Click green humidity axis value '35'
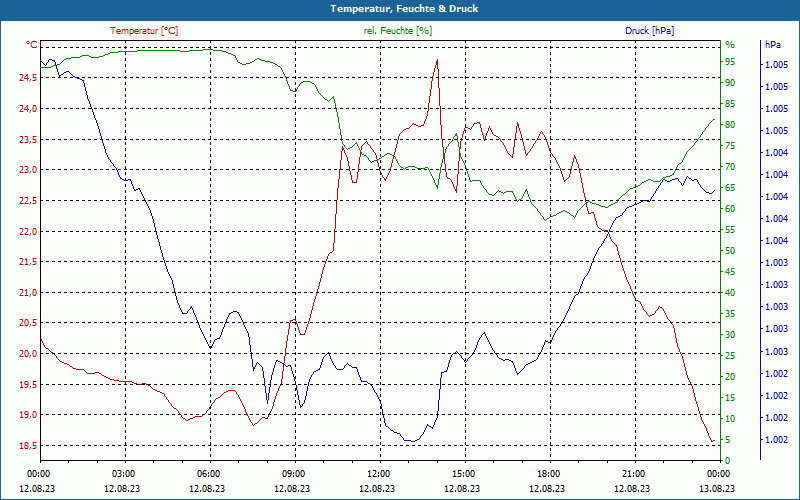800x500 pixels. coord(730,314)
